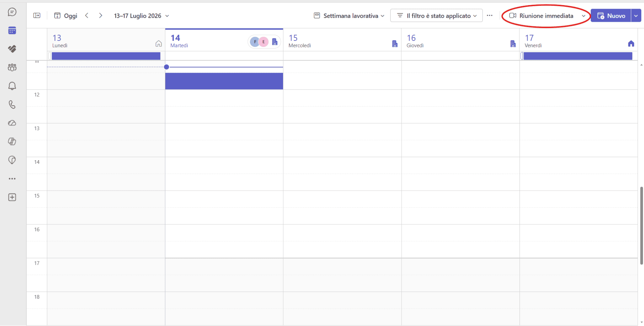Image resolution: width=644 pixels, height=326 pixels.
Task: Show more apps via the sidebar ellipsis
Action: click(x=12, y=179)
